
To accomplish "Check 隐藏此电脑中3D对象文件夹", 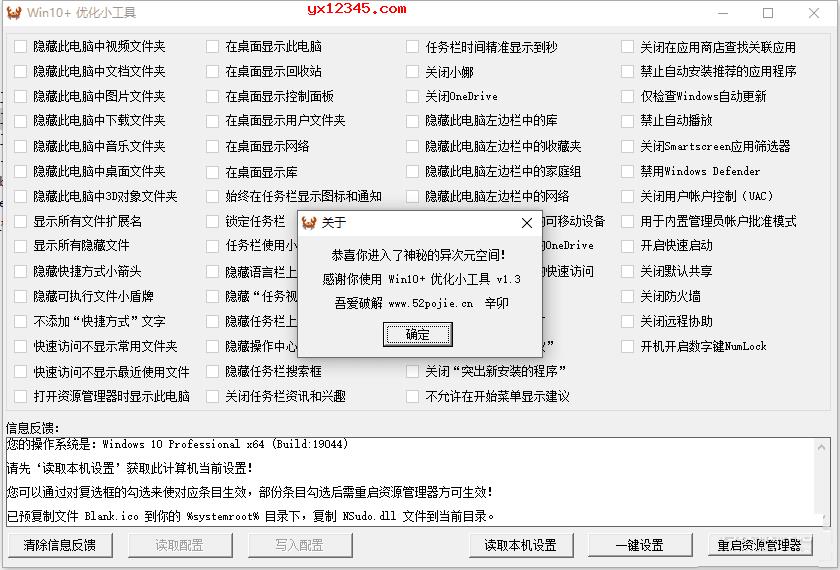I will point(20,197).
